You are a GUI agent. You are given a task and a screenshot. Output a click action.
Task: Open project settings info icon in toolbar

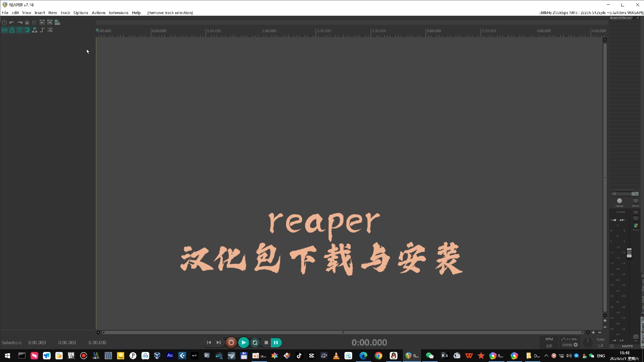click(4, 22)
